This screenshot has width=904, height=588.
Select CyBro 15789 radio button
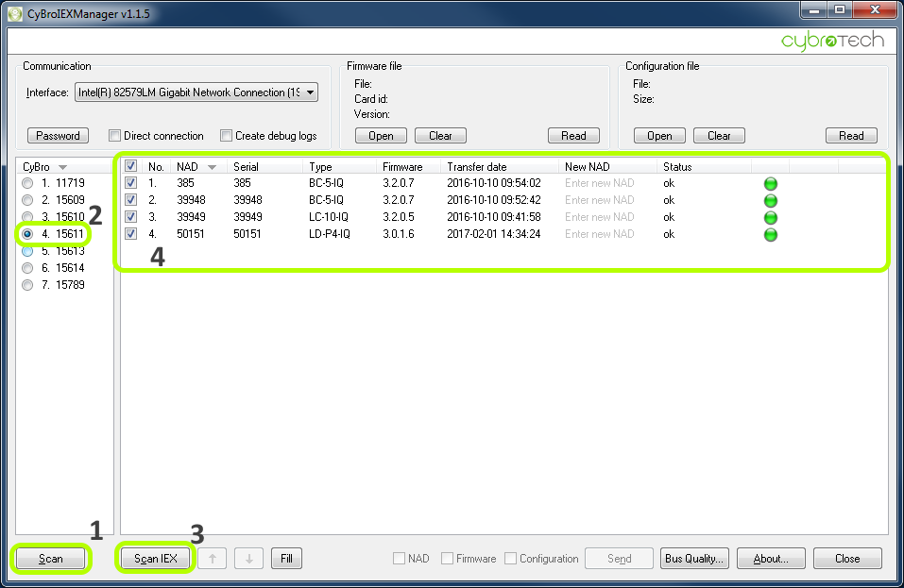[27, 285]
